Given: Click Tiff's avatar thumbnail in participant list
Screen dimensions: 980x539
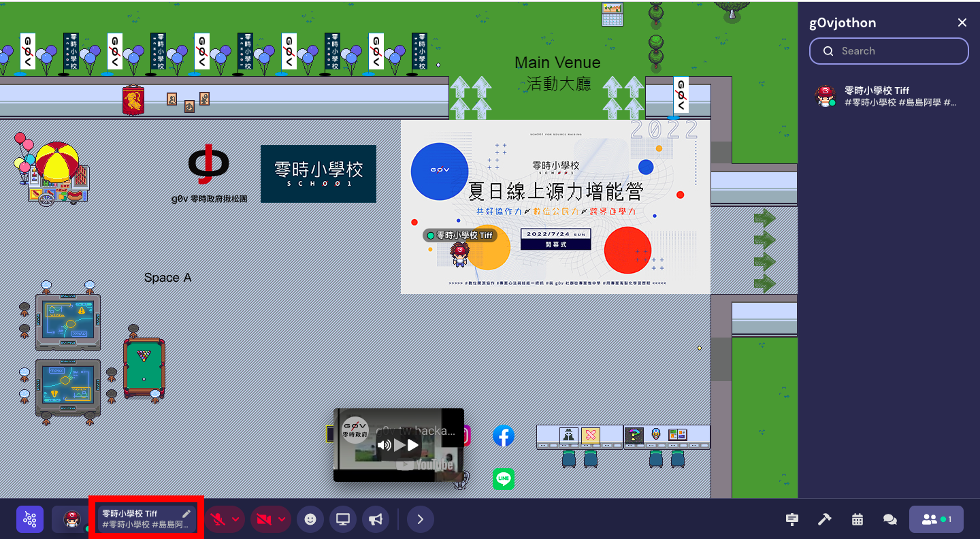Looking at the screenshot, I should (826, 96).
